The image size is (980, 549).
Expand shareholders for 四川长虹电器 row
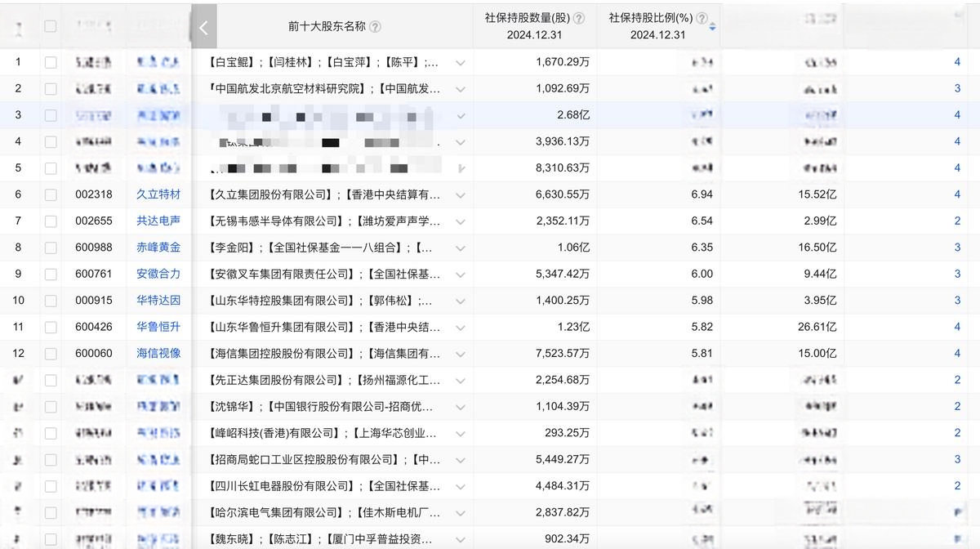tap(461, 486)
